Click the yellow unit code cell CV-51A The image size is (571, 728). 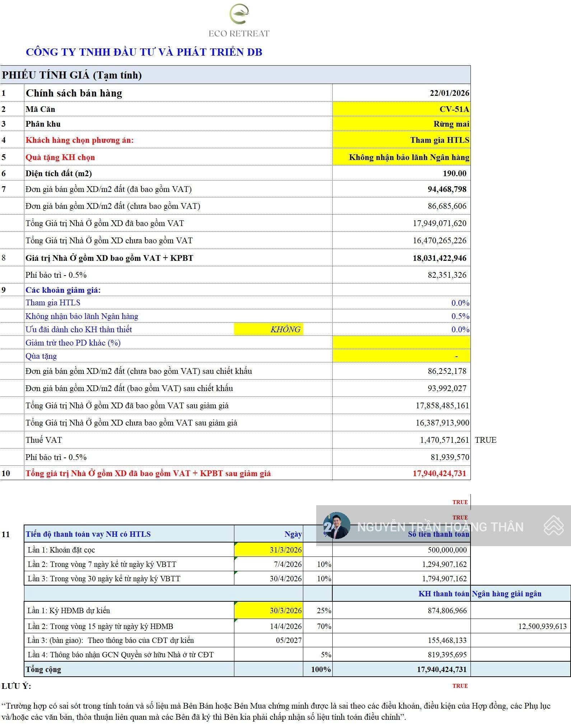[x=401, y=109]
